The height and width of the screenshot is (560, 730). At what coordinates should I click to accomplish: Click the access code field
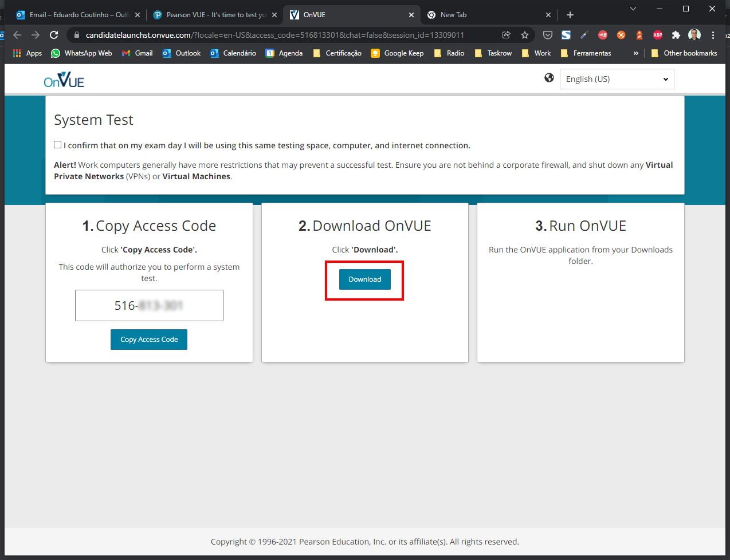[x=149, y=306]
